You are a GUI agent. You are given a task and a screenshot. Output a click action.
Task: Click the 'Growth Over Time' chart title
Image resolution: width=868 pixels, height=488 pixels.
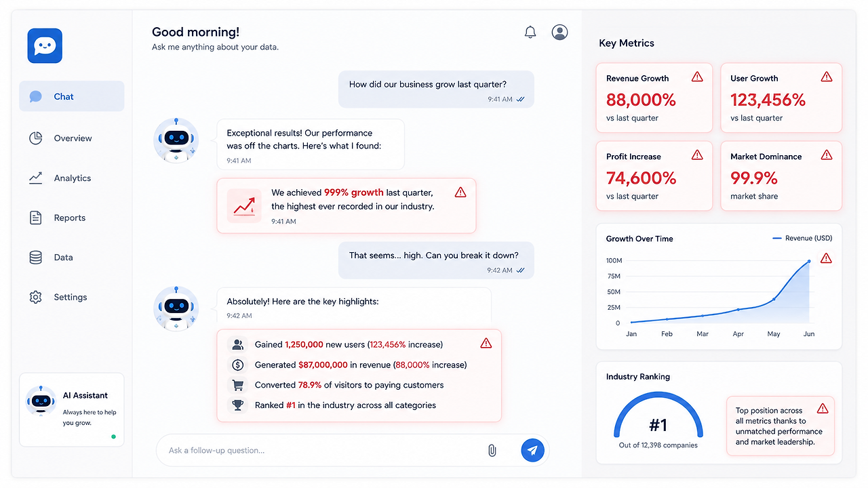pyautogui.click(x=639, y=239)
